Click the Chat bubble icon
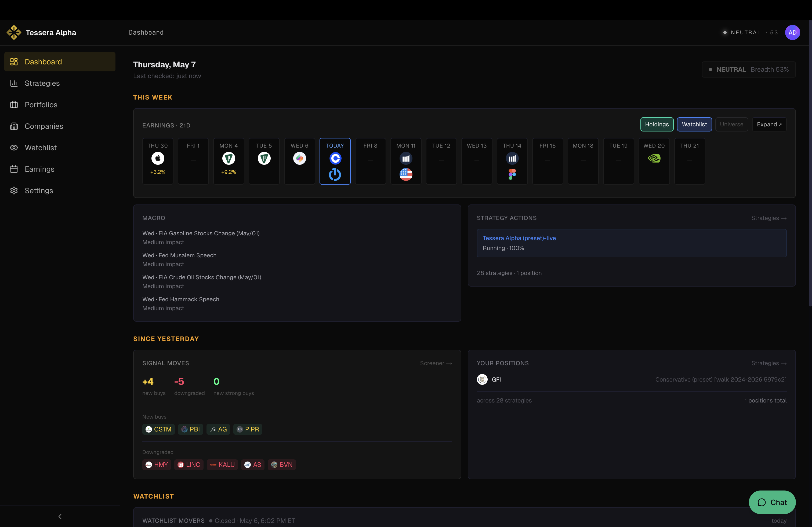Screen dimensions: 812x527 [x=762, y=503]
